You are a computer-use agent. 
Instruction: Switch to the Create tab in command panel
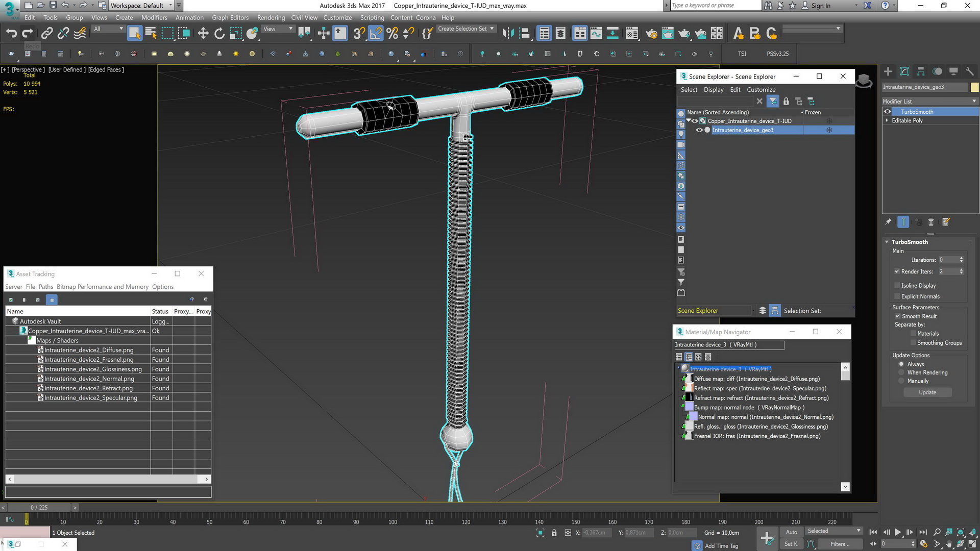click(x=888, y=71)
